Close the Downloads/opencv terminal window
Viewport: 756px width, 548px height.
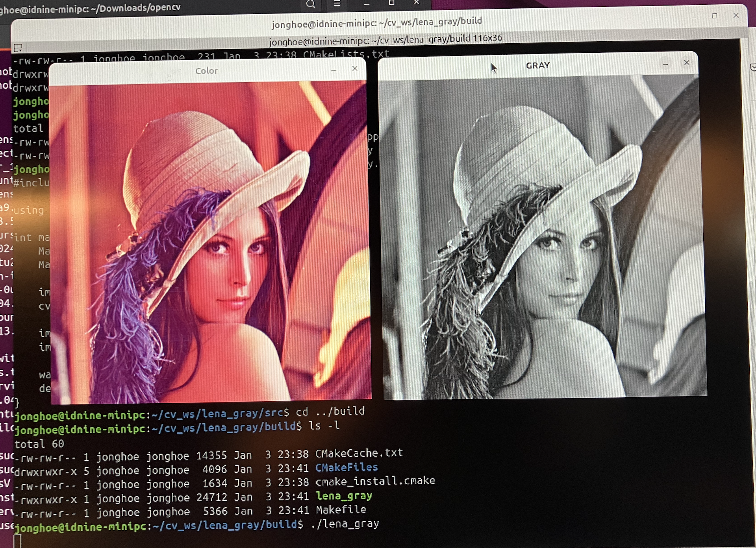(417, 3)
